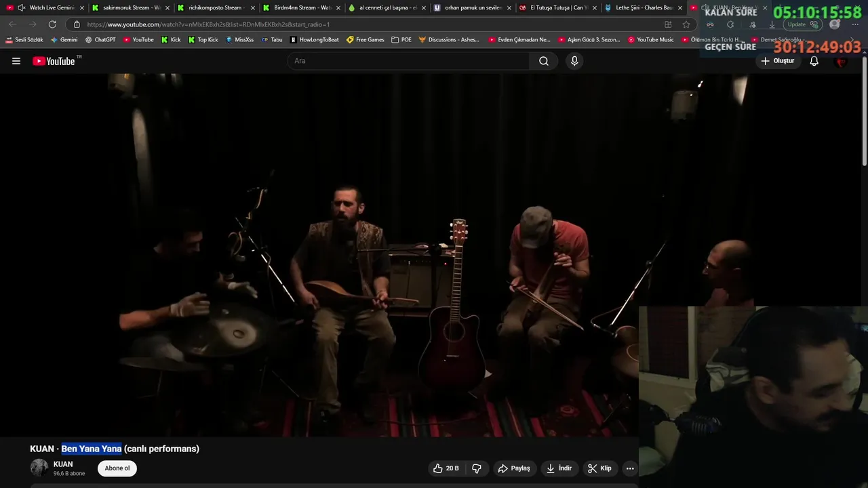Open YouTube bookmark in bookmarks bar
868x488 pixels.
(x=138, y=40)
